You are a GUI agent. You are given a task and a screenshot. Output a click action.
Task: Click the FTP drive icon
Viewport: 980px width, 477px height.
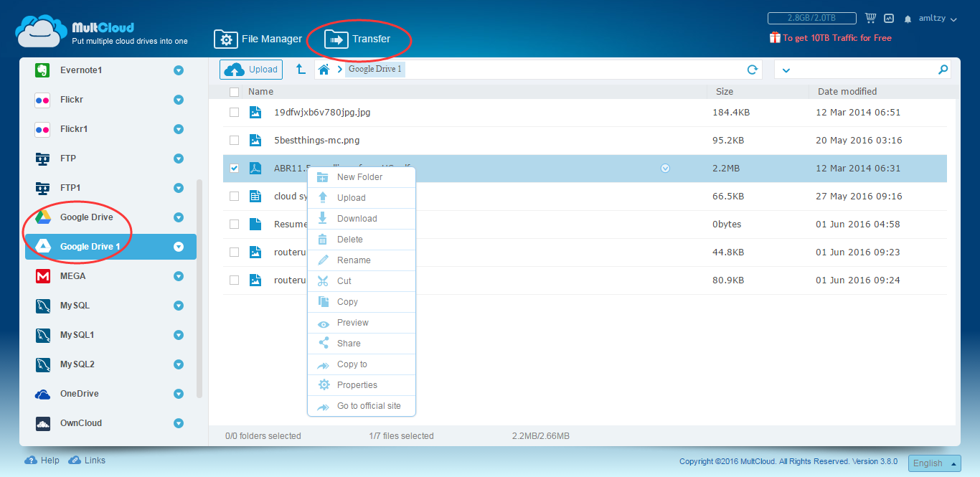(42, 159)
